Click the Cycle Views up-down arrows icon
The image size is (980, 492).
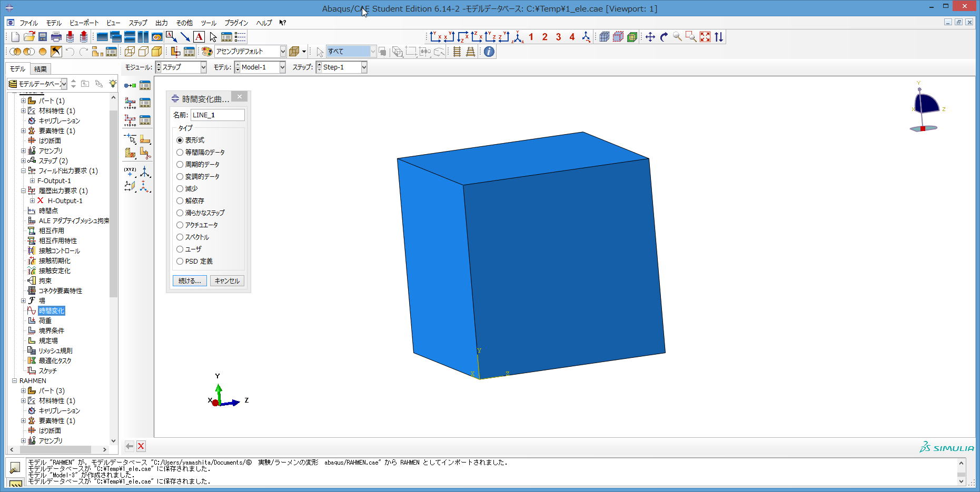719,37
